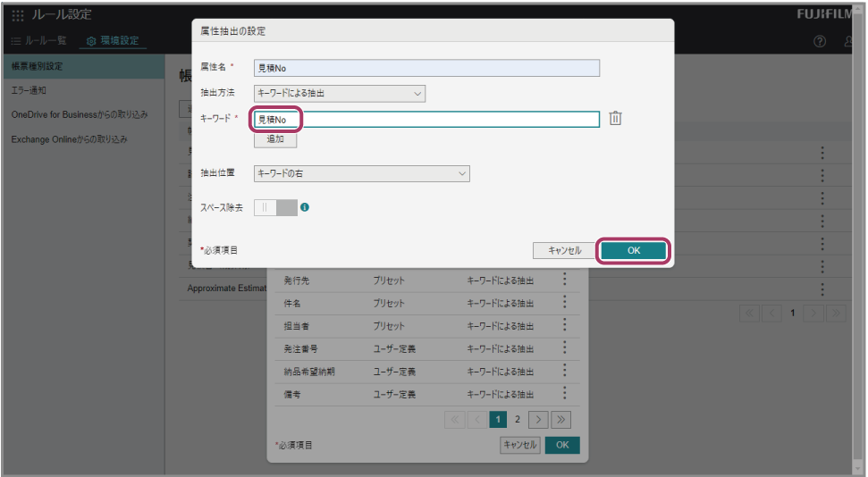Click キャンセル in the background attribute list dialog
Screen dimensions: 868x477
[x=519, y=445]
